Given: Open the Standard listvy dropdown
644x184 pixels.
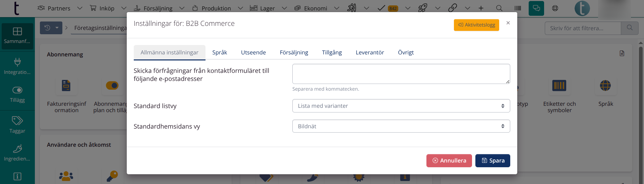Looking at the screenshot, I should tap(401, 106).
